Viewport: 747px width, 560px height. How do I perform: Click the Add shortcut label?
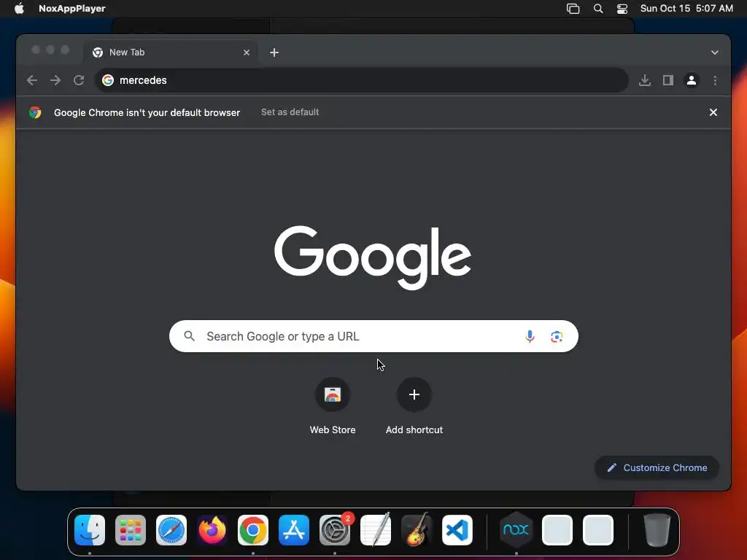point(414,430)
